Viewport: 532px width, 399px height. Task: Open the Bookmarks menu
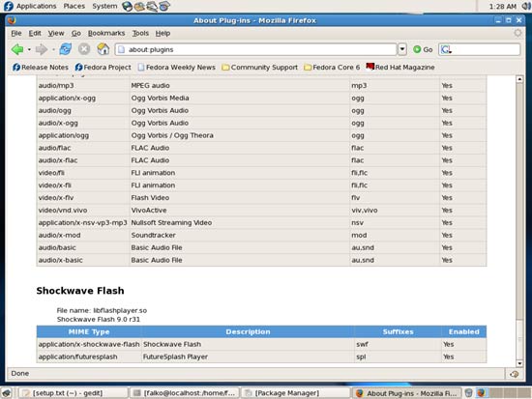pyautogui.click(x=106, y=33)
